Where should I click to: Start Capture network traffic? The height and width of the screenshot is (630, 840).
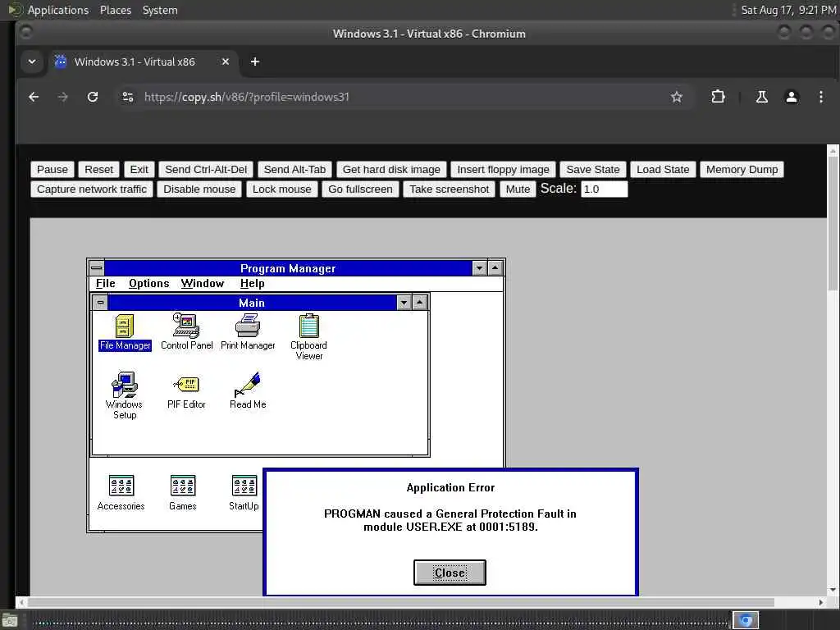pos(92,189)
